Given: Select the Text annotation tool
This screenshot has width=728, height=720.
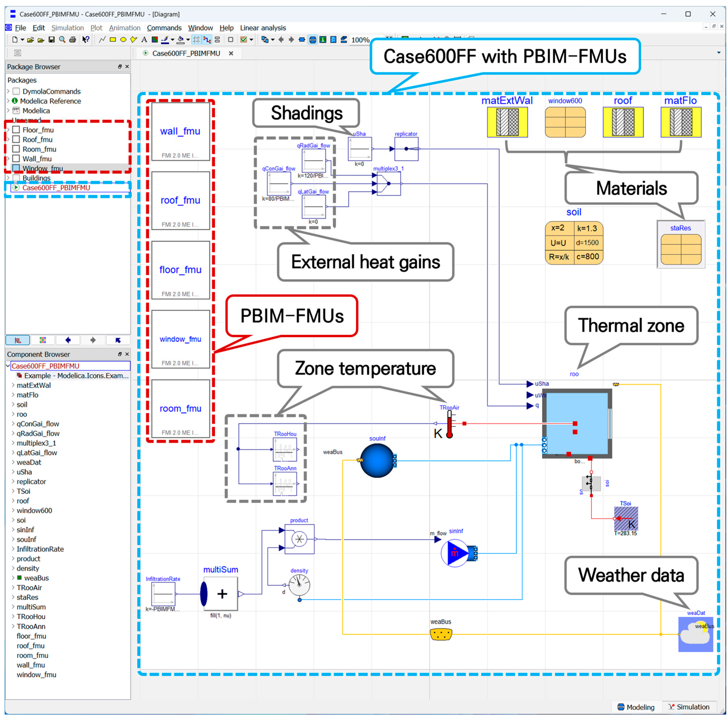Looking at the screenshot, I should click(144, 39).
